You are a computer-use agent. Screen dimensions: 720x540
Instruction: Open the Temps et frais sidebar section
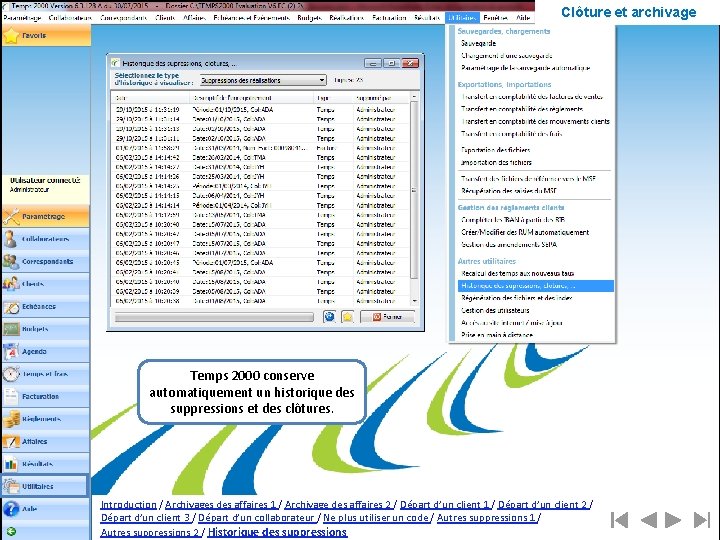coord(45,374)
